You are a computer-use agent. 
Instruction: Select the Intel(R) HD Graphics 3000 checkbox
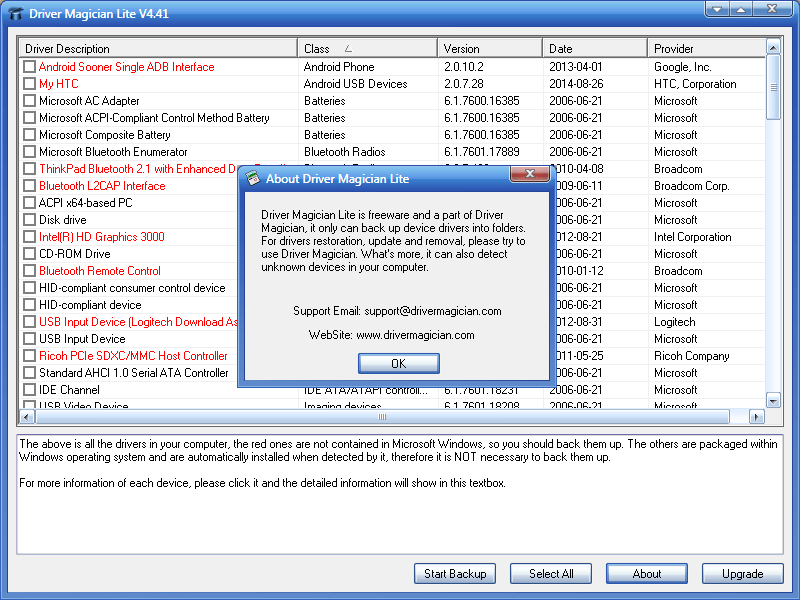pos(30,237)
